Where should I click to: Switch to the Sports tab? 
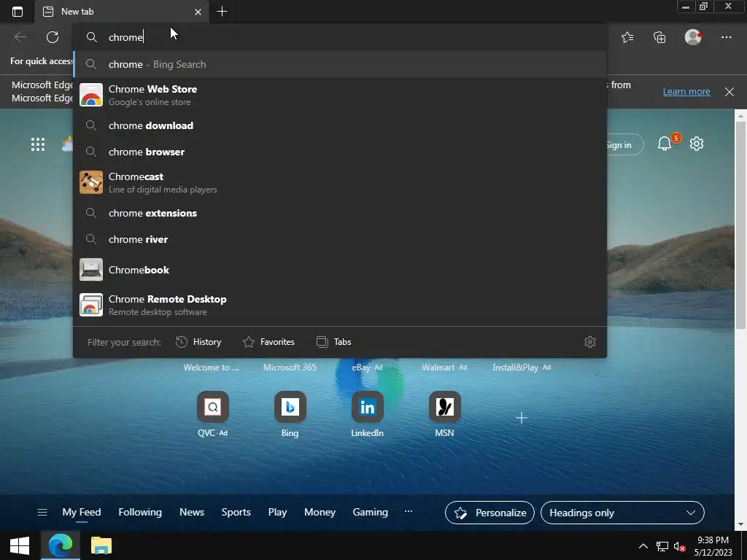(236, 513)
